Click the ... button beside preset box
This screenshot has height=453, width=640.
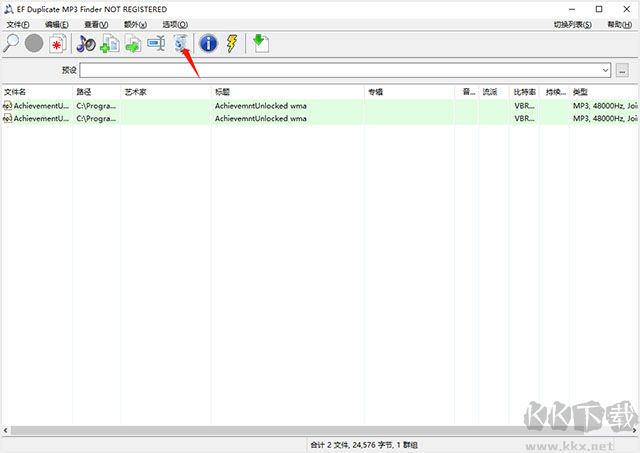[622, 70]
